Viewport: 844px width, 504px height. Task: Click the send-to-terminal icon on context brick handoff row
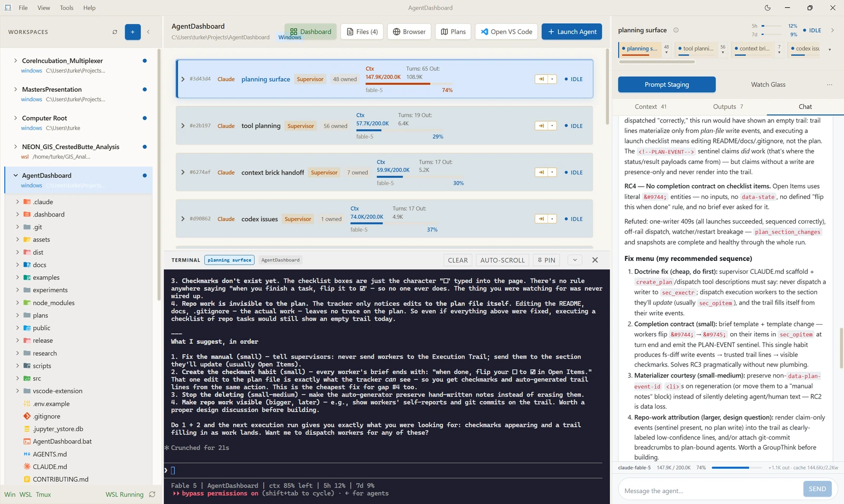pyautogui.click(x=541, y=172)
